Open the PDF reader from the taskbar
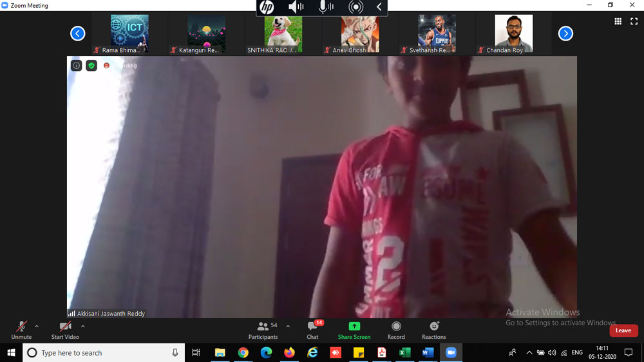644x362 pixels. [x=381, y=352]
